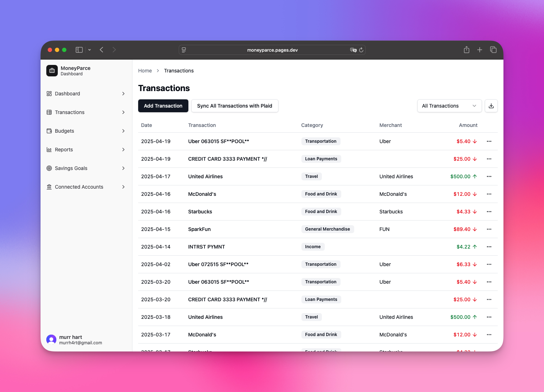Show the tab overview icon
This screenshot has height=392, width=544.
[x=493, y=50]
